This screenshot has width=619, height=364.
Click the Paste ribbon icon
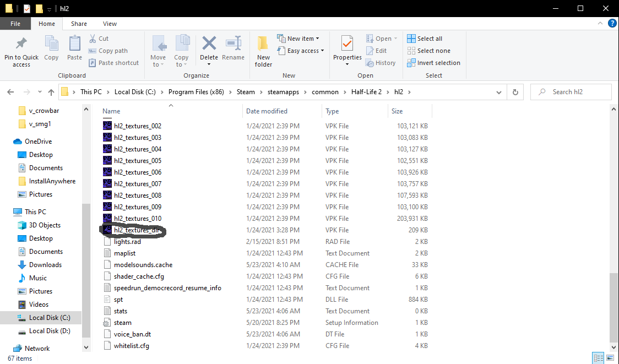point(74,44)
